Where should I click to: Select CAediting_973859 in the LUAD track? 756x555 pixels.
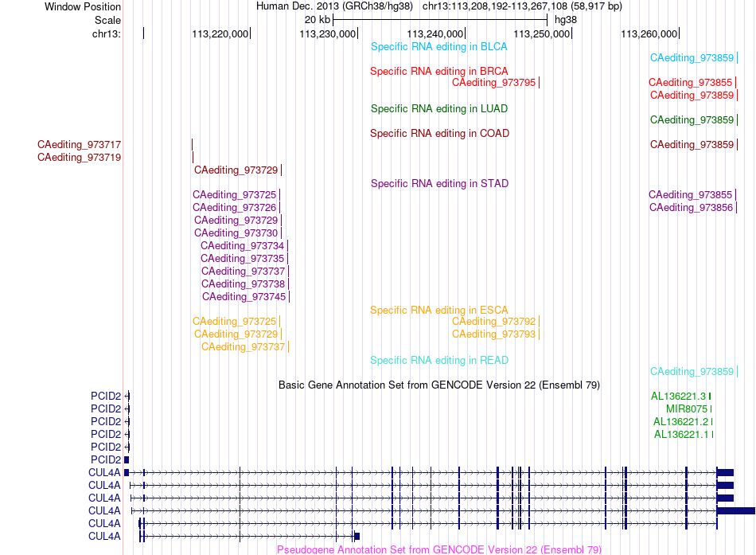tap(692, 119)
